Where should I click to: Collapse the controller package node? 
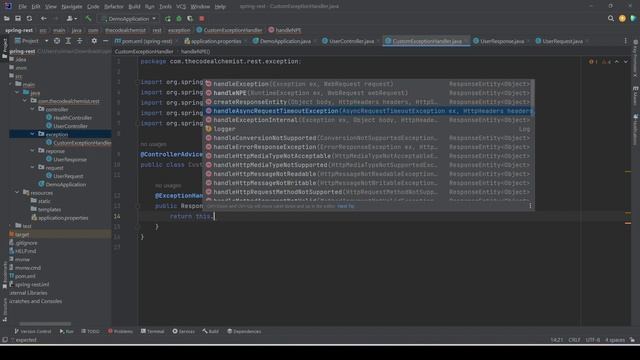[x=32, y=109]
